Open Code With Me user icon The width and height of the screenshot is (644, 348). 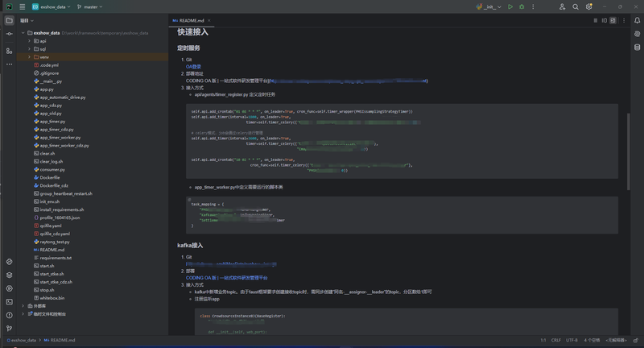562,6
